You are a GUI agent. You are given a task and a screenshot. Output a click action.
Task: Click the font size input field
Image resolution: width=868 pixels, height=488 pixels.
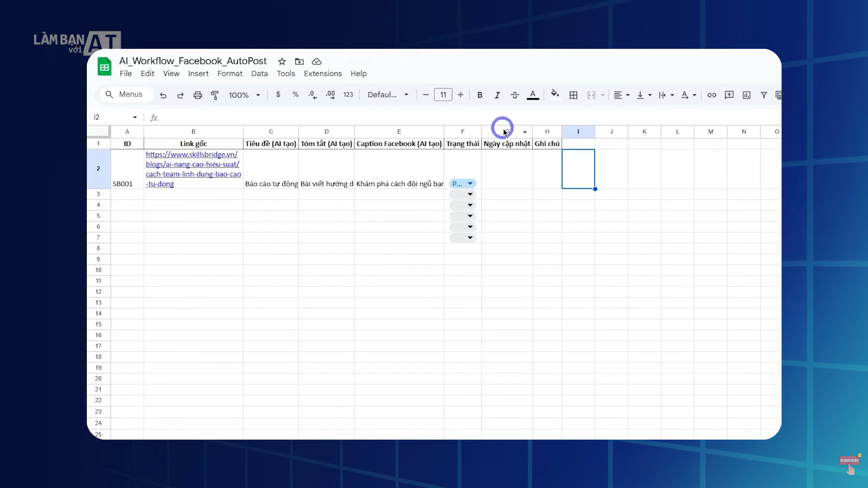443,95
